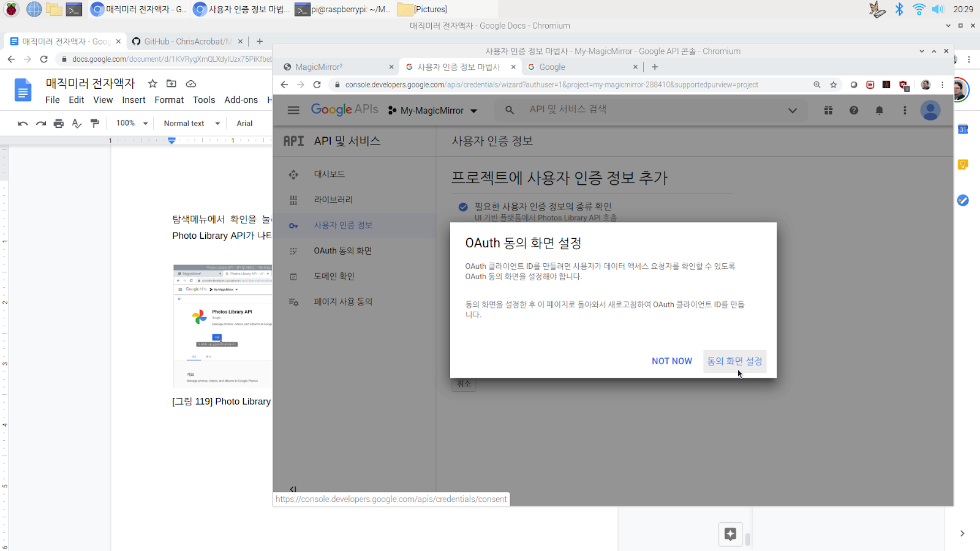
Task: Open the file manager folders icon in taskbar
Action: [x=55, y=9]
